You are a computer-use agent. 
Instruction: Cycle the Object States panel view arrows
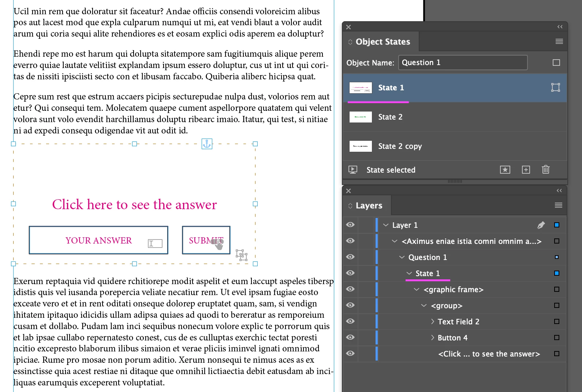pos(350,42)
